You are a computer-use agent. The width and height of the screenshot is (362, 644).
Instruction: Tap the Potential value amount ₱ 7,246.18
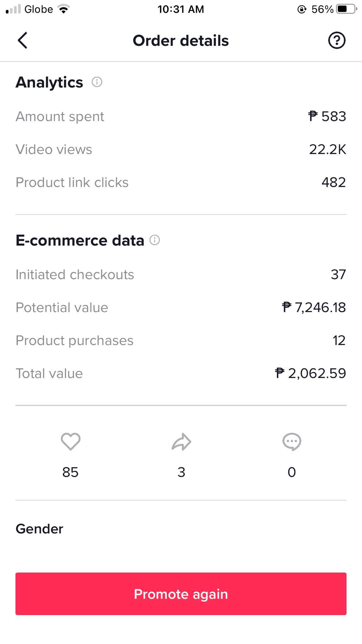(314, 308)
